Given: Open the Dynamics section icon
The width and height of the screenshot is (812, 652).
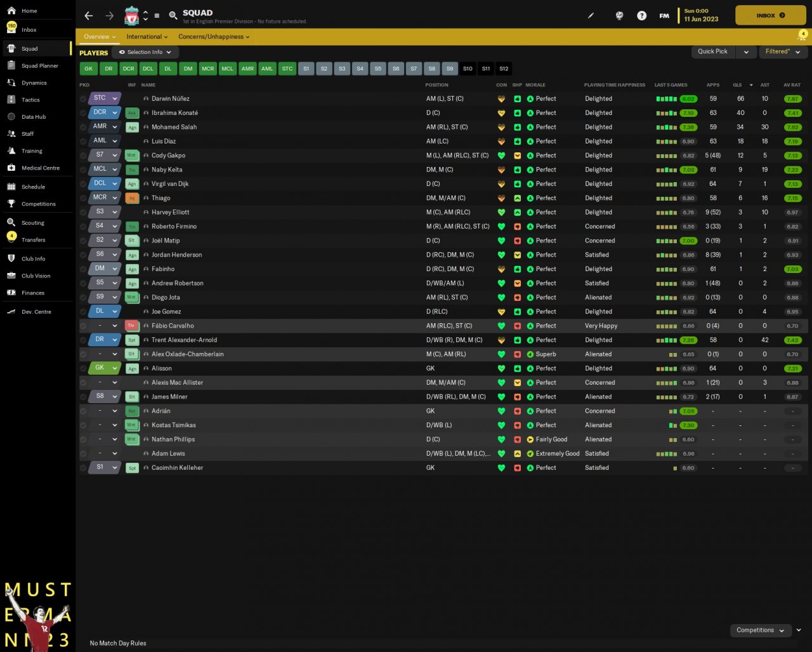Looking at the screenshot, I should click(x=11, y=83).
